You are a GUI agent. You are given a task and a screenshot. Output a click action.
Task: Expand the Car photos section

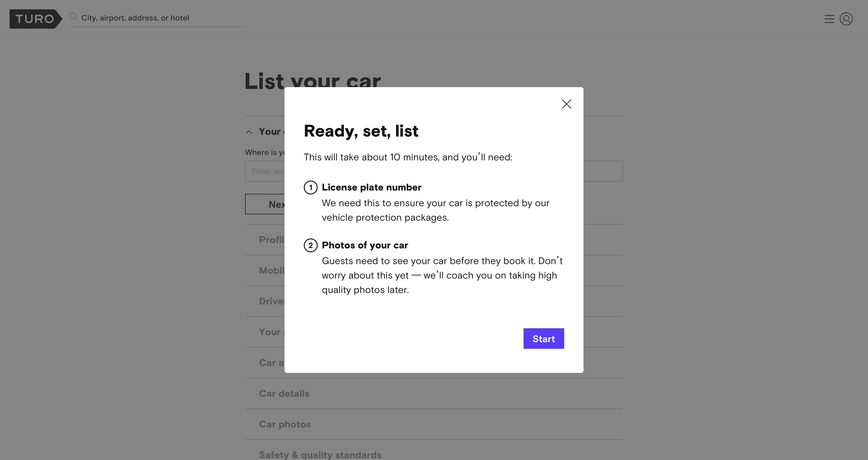[434, 424]
